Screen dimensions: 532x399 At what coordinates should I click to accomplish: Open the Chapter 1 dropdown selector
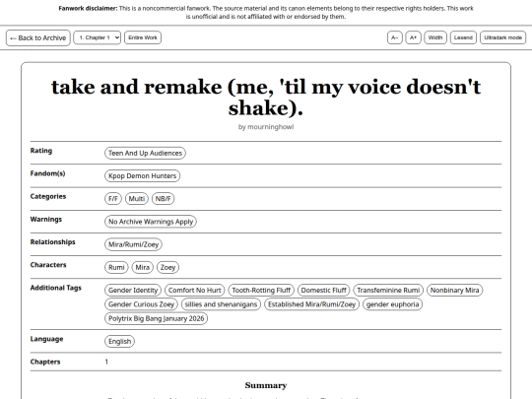[97, 37]
